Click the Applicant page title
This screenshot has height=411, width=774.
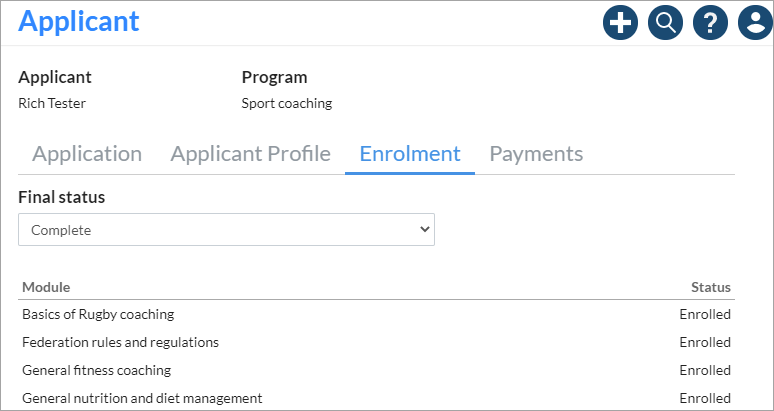[x=79, y=21]
